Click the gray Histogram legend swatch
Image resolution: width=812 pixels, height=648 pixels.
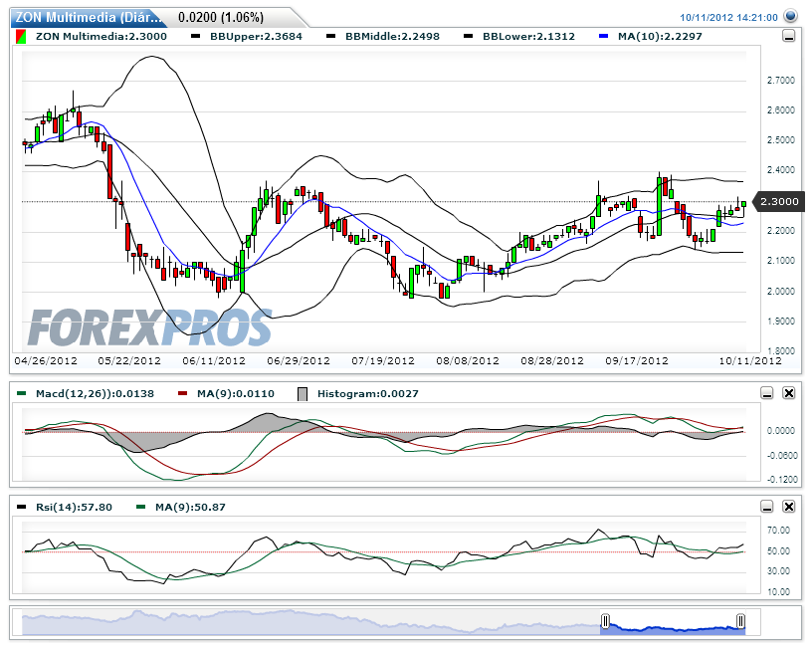coord(303,394)
